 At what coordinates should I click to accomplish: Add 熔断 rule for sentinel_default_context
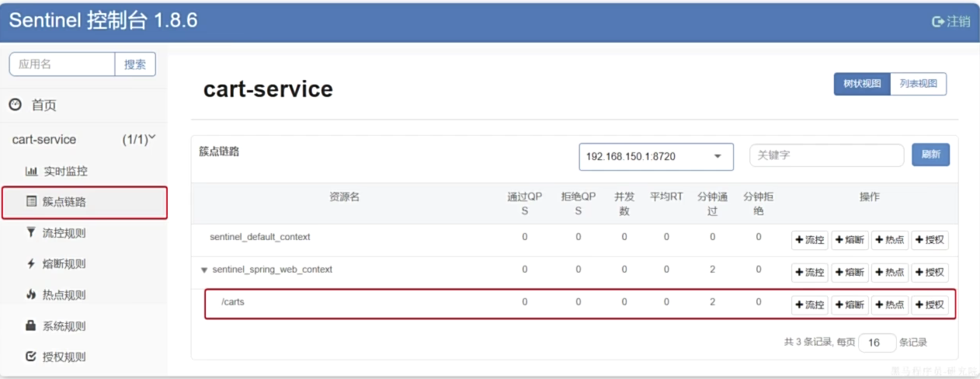(850, 240)
